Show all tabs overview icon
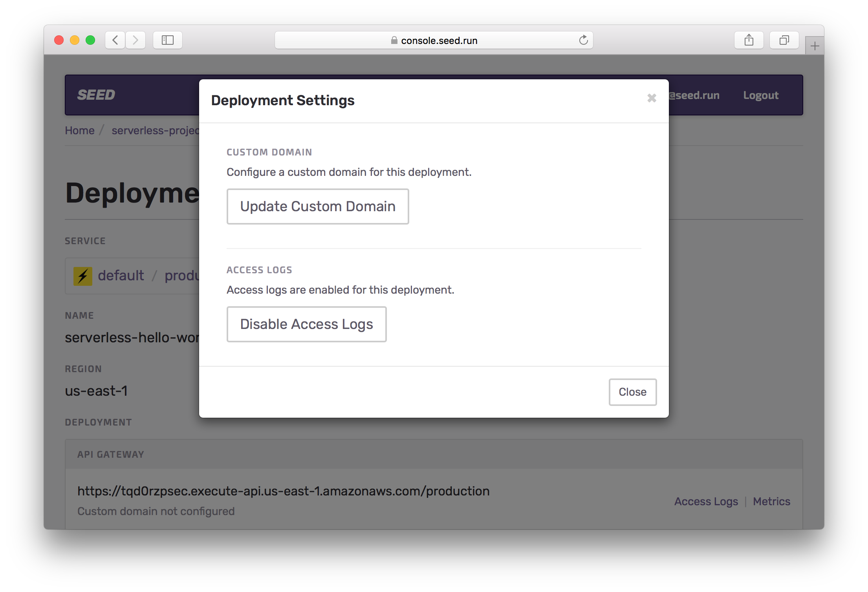Screen dimensions: 868x592 784,40
